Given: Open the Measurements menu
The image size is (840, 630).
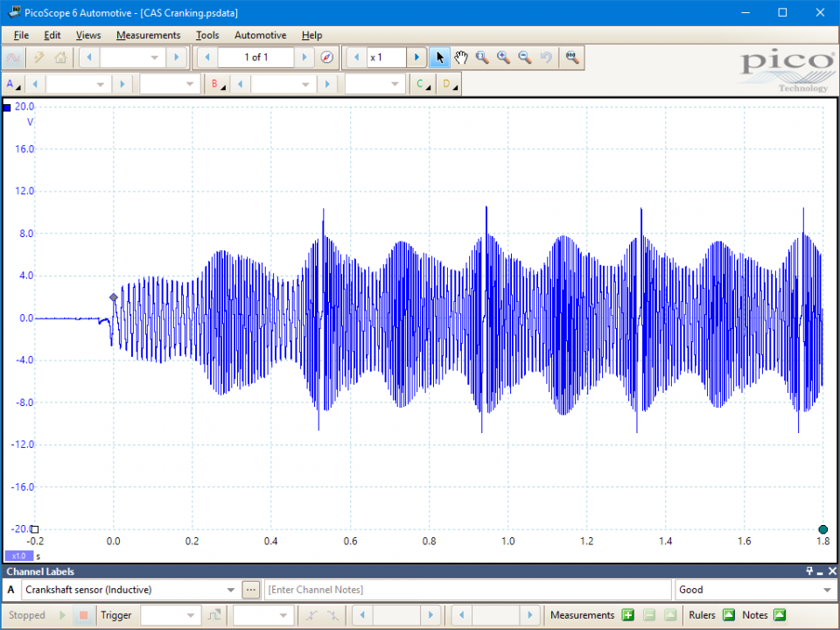Looking at the screenshot, I should [148, 35].
